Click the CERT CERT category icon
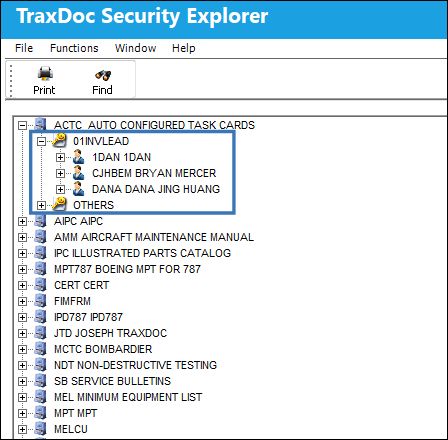Image resolution: width=448 pixels, height=440 pixels. (40, 284)
